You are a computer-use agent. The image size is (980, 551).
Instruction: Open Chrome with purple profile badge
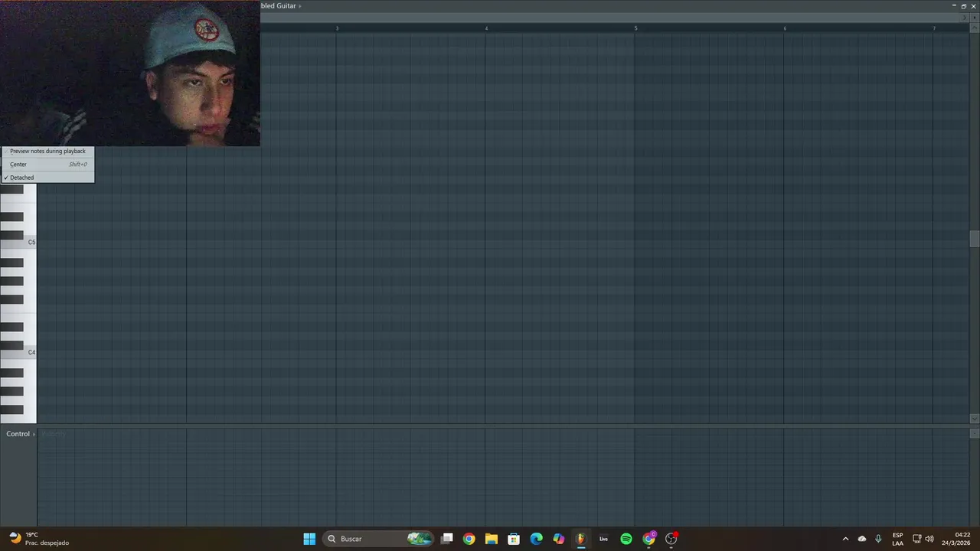tap(649, 539)
